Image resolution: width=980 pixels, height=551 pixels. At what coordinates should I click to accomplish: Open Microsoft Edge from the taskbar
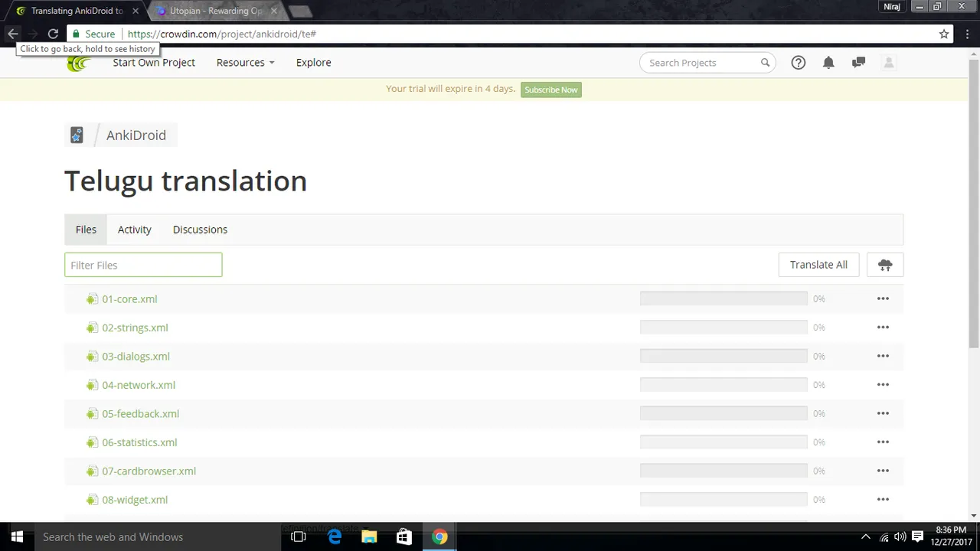pos(334,537)
